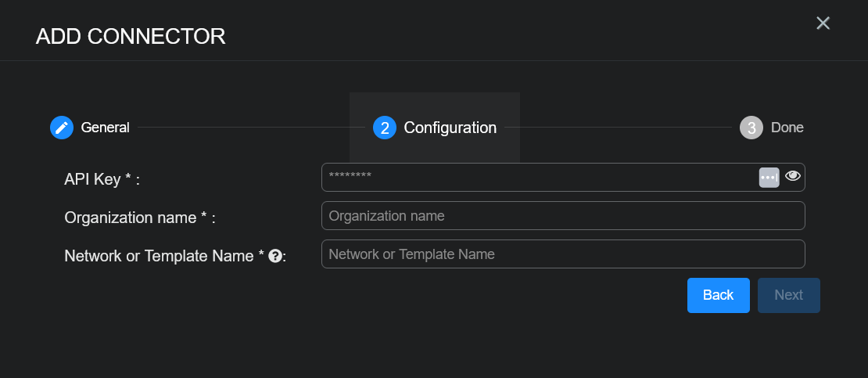Click the step 2 number circle
Image resolution: width=868 pixels, height=378 pixels.
point(385,128)
